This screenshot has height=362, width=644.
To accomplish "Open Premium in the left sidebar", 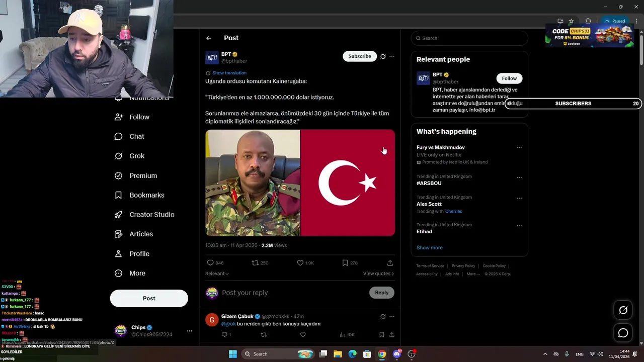I will pyautogui.click(x=135, y=175).
